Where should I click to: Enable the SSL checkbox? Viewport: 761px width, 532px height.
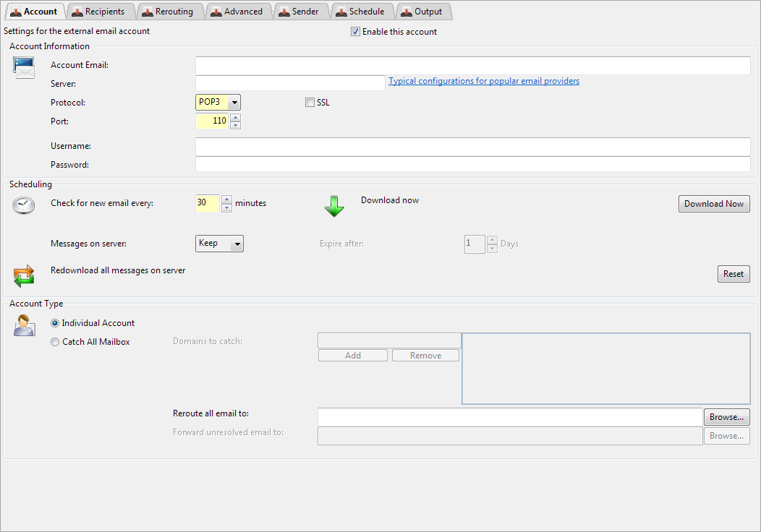tap(310, 103)
